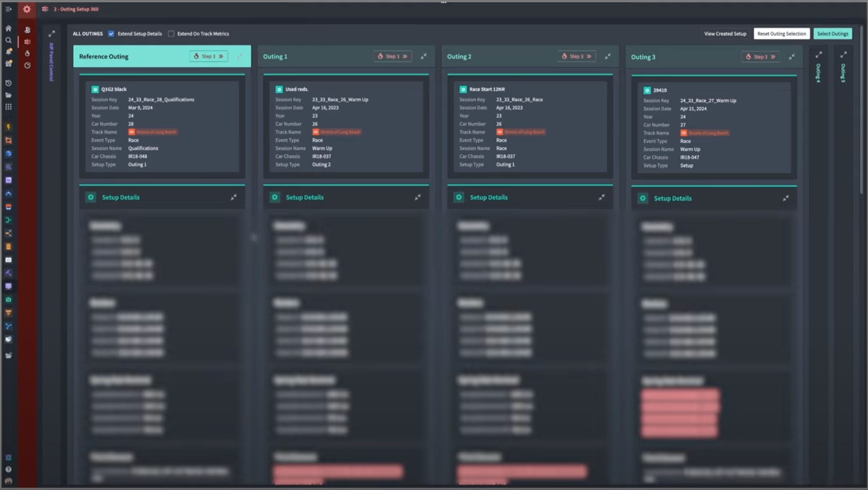This screenshot has width=868, height=490.
Task: Open the notifications bell icon
Action: click(8, 52)
